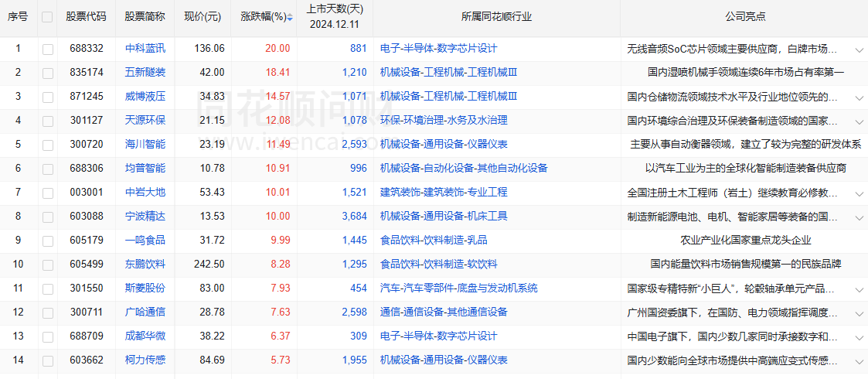Screen dimensions: 868x379
Task: Click price cell 136.06
Action: (x=209, y=48)
